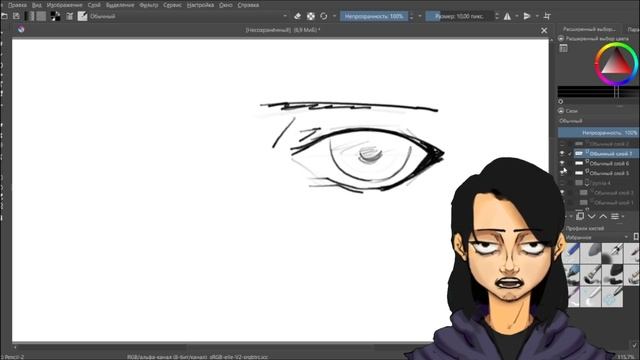The image size is (640, 360).
Task: Toggle vertical mirror tool
Action: 527,16
